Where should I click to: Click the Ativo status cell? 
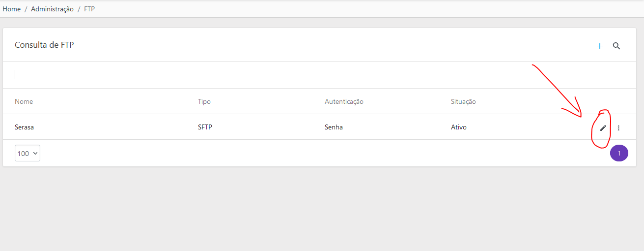pyautogui.click(x=459, y=127)
